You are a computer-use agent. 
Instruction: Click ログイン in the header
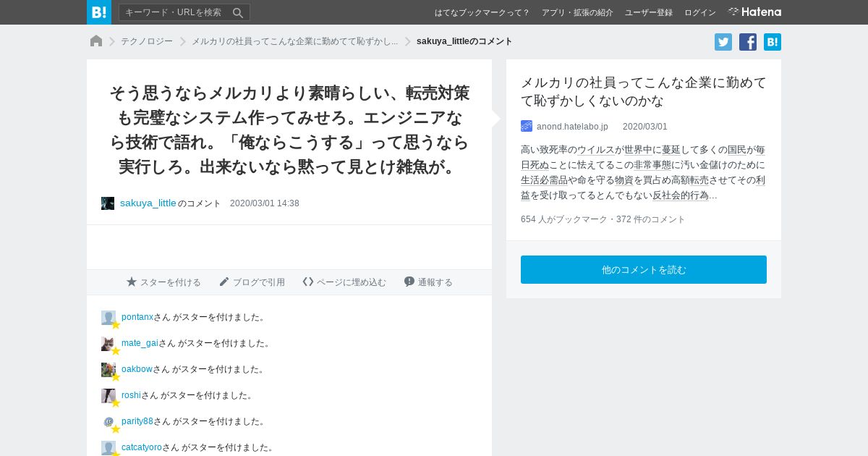tap(700, 12)
